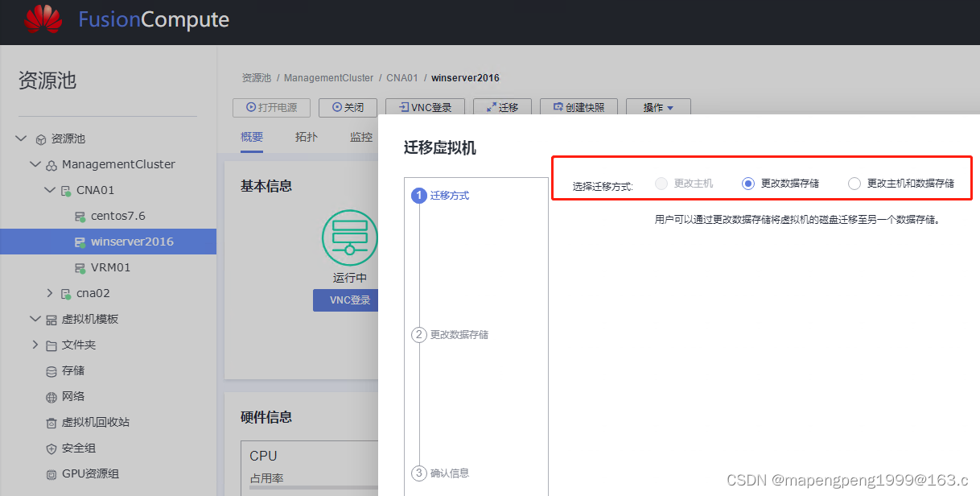This screenshot has height=496, width=980.
Task: Collapse the 虚拟机模板 tree node
Action: (x=35, y=319)
